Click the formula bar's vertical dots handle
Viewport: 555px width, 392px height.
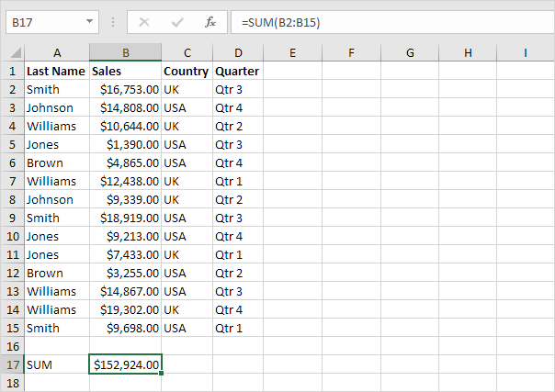coord(113,22)
